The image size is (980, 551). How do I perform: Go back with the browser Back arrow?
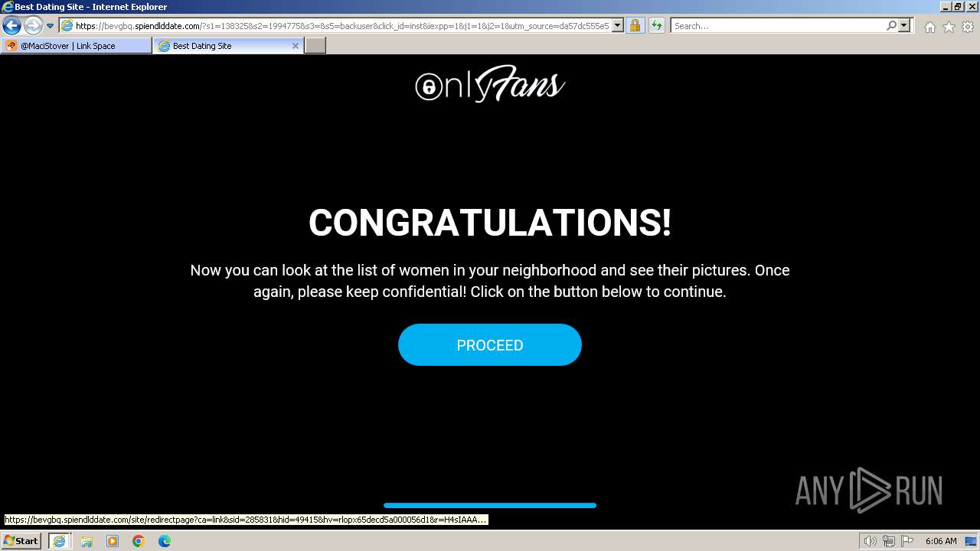12,26
